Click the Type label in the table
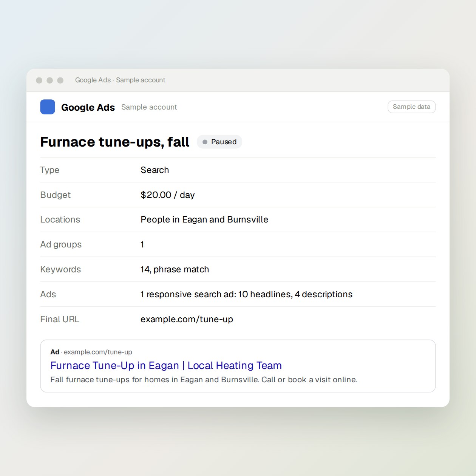The width and height of the screenshot is (476, 476). (49, 170)
